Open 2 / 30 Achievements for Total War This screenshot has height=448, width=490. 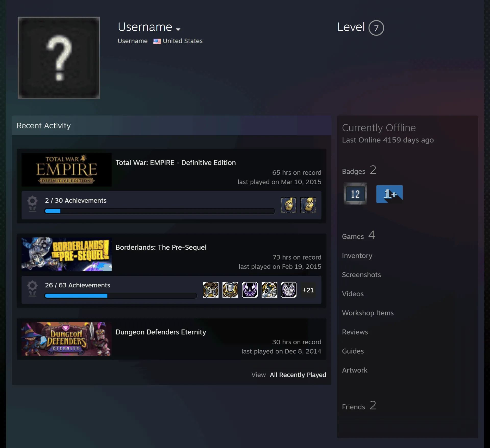click(76, 200)
